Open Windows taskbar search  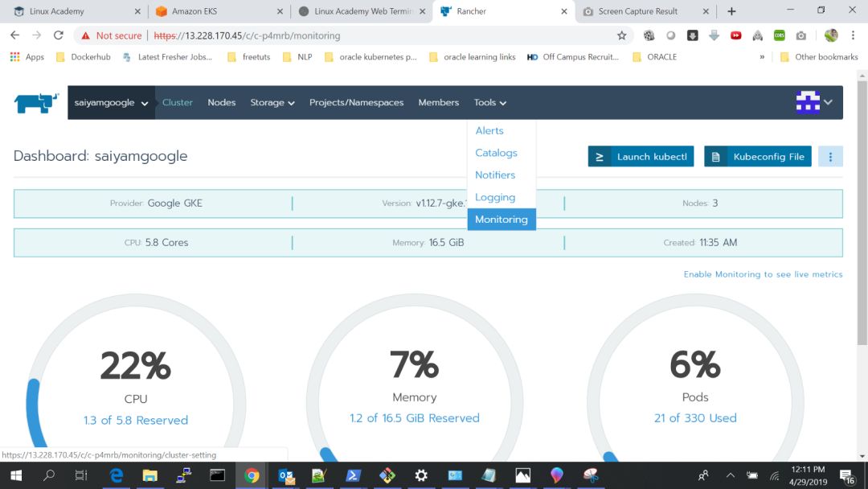[x=49, y=475]
